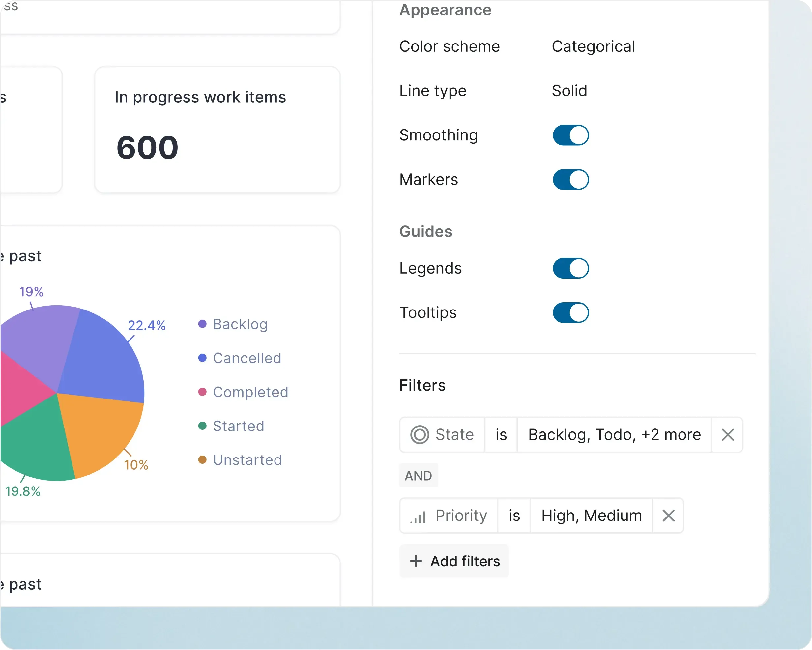Screen dimensions: 812x650
Task: Remove the State filter with X
Action: [x=727, y=435]
